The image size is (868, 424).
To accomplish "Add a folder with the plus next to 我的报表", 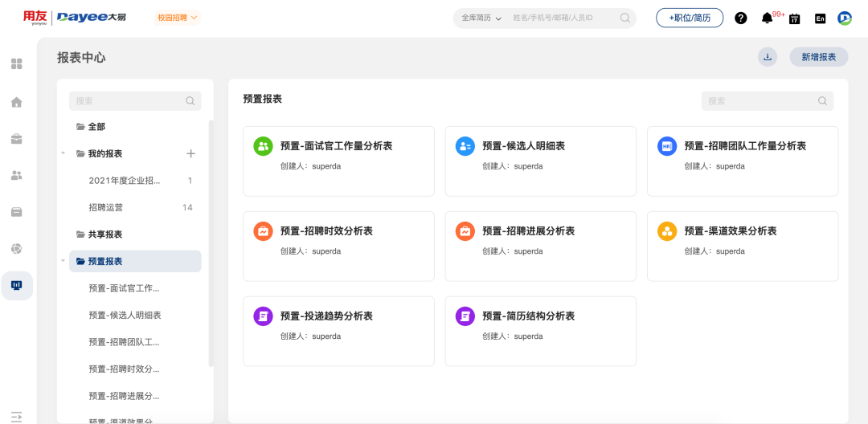I will 191,153.
